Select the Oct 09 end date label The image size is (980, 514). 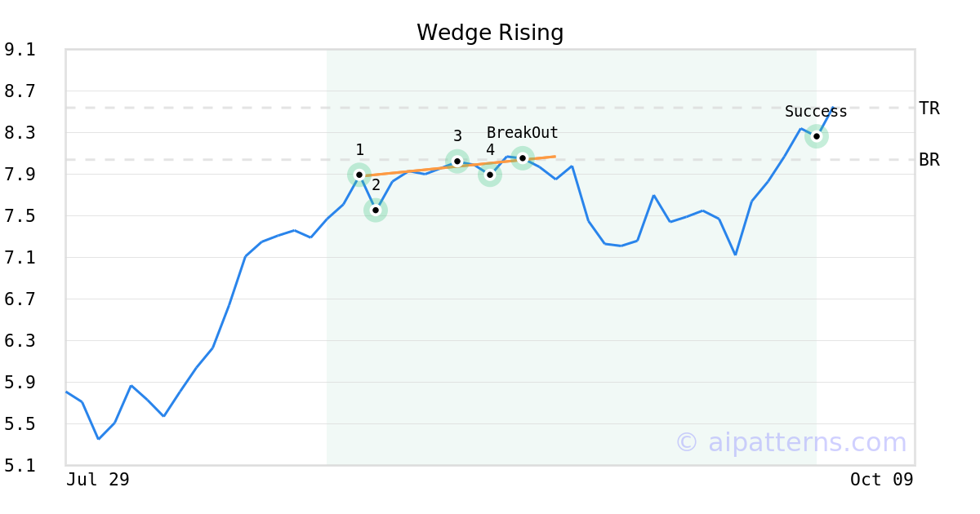point(881,480)
